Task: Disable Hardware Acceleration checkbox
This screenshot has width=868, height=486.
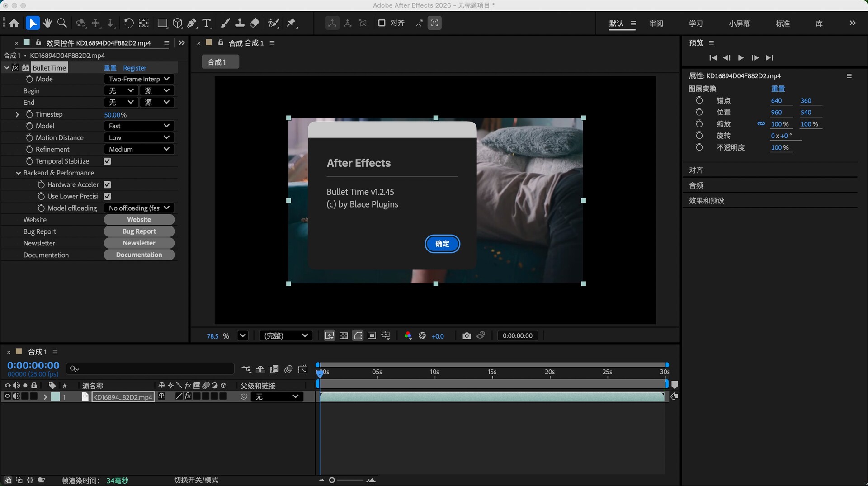Action: pos(107,185)
